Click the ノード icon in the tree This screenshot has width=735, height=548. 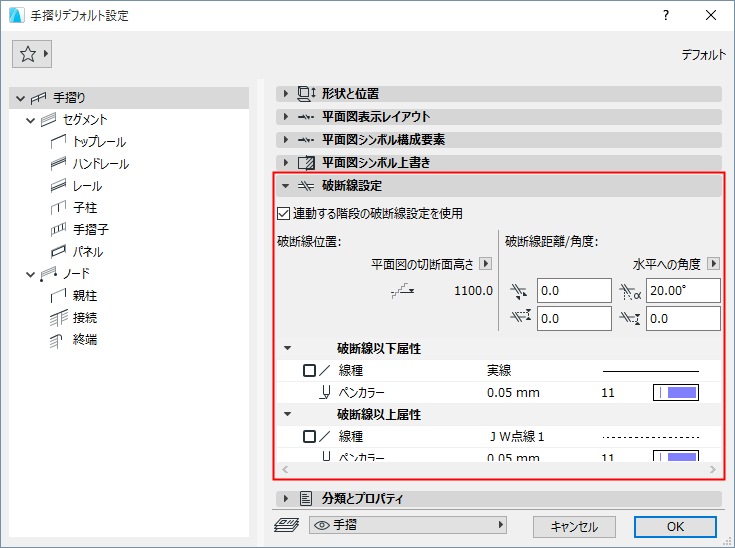coord(48,273)
